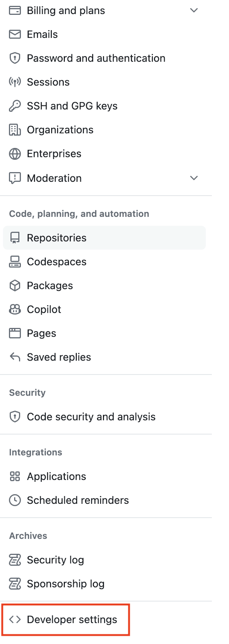The height and width of the screenshot is (644, 229).
Task: Click the broadcast icon beside Sessions
Action: coord(15,82)
